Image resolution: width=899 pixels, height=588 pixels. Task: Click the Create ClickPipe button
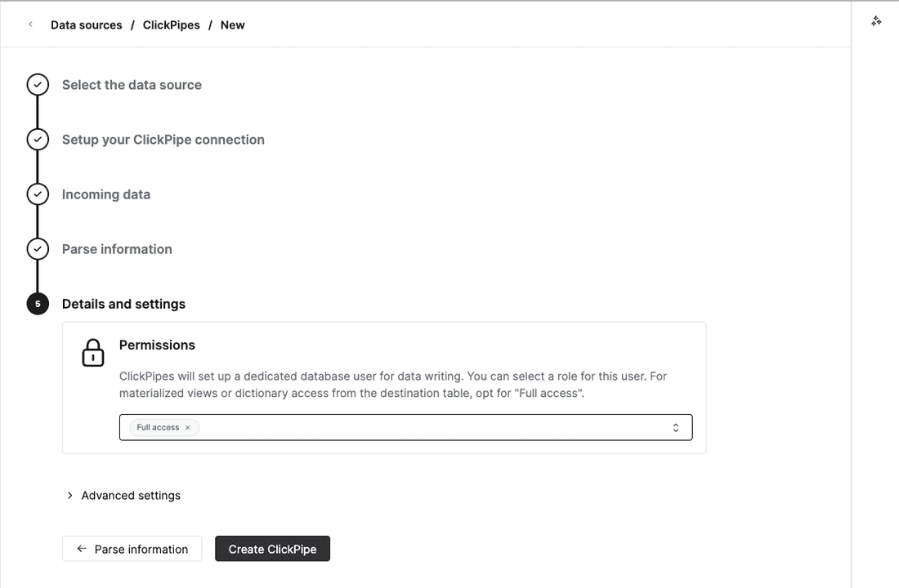point(272,549)
